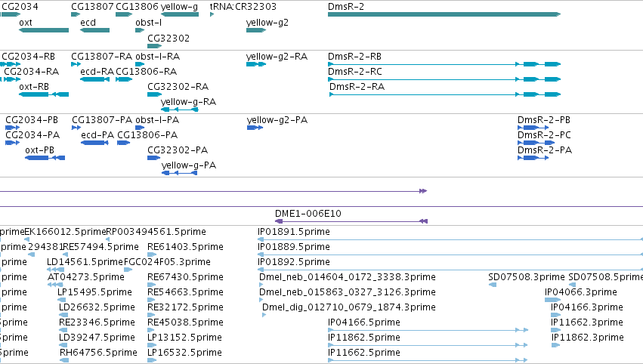Screen dimensions: 643x364
Task: Click yellow-g2-RA transcript label
Action: click(277, 56)
